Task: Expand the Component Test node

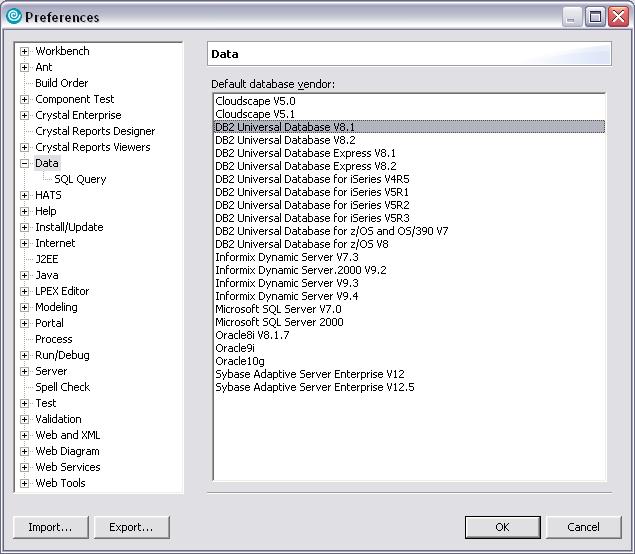Action: [24, 99]
